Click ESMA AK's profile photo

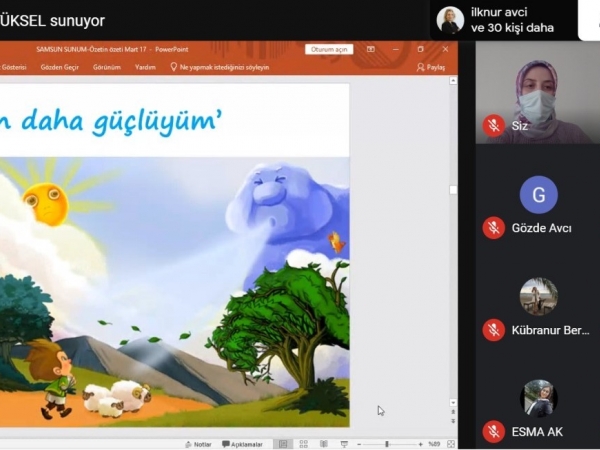[x=538, y=398]
